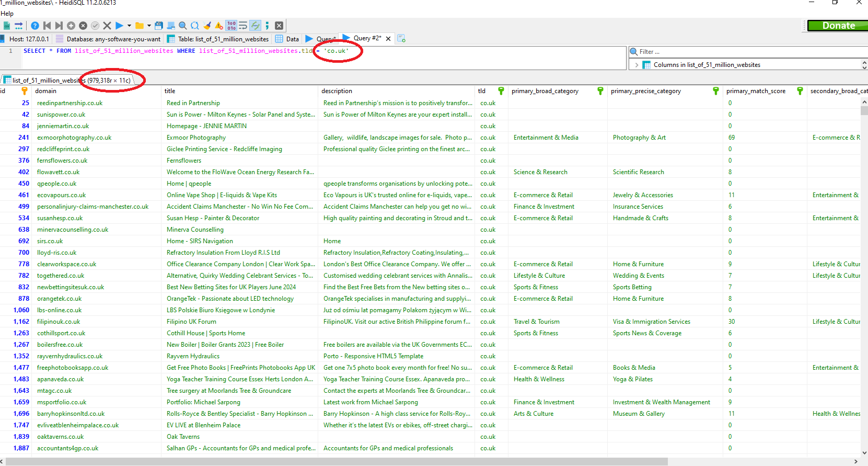Click the delete row circle-x icon

tap(83, 26)
